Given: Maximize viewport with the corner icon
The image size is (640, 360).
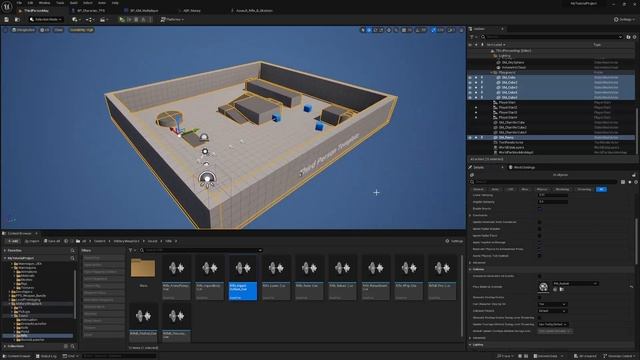Looking at the screenshot, I should tap(462, 30).
